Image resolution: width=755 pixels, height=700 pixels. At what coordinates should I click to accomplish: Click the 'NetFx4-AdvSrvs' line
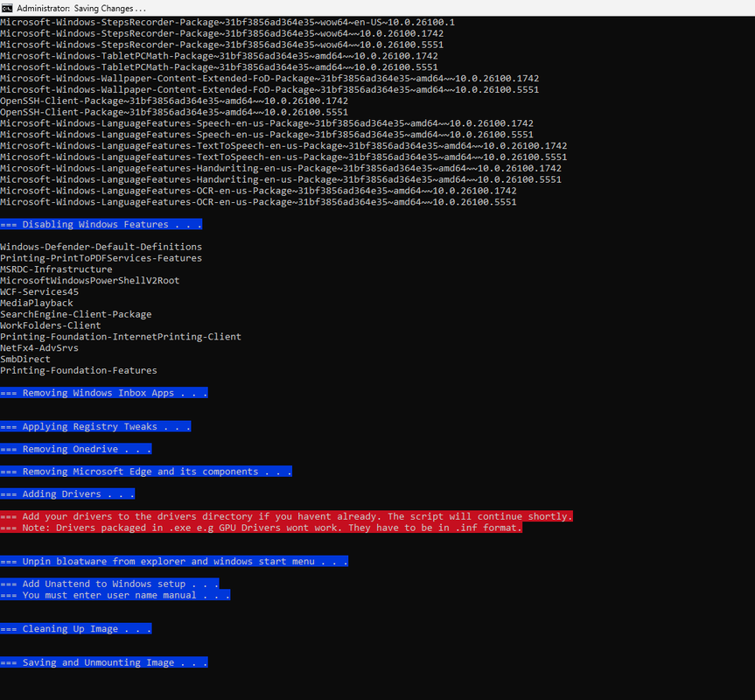coord(39,348)
